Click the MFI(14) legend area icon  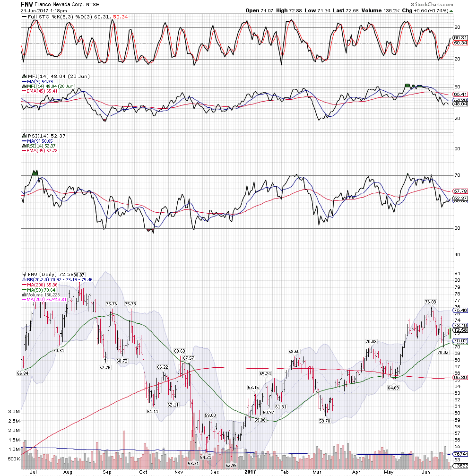point(24,77)
